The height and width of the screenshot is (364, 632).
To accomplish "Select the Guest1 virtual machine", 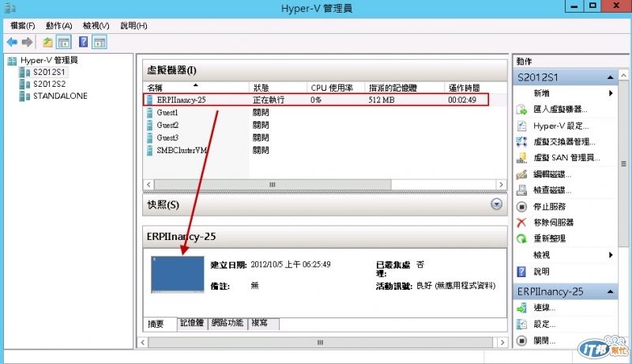I will [167, 112].
